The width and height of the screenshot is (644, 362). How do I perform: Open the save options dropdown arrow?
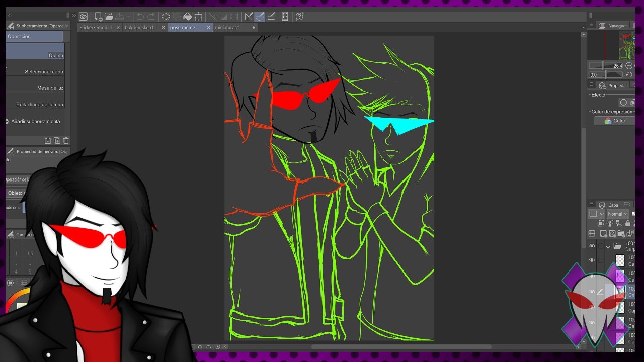point(128,17)
